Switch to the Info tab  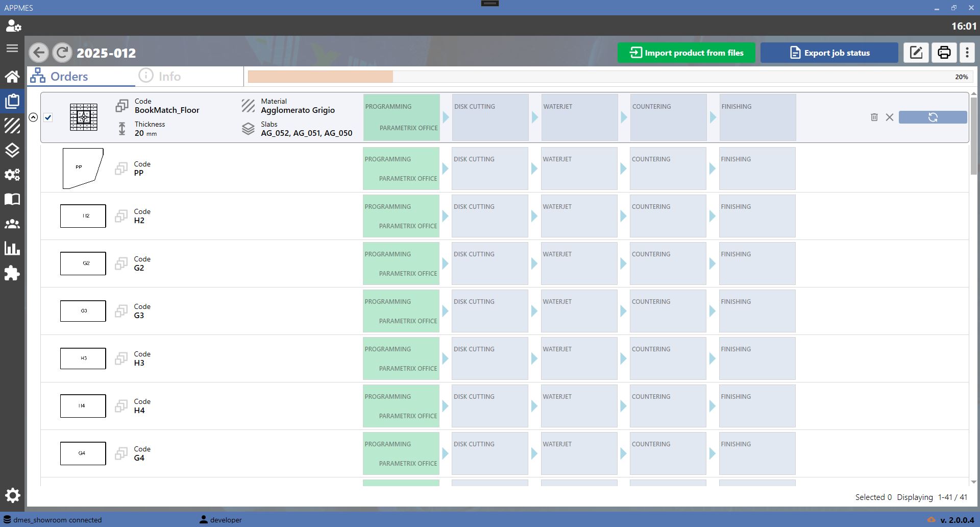point(160,76)
